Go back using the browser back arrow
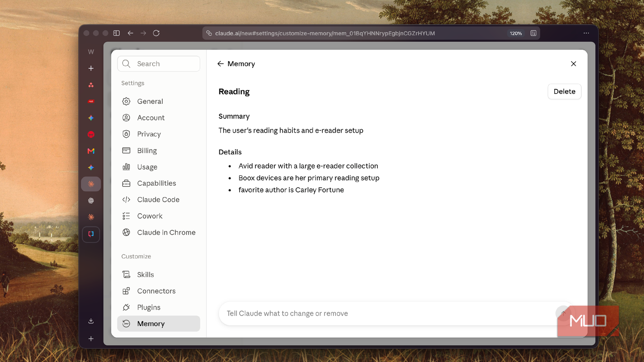Screen dimensions: 644x362 (x=130, y=33)
